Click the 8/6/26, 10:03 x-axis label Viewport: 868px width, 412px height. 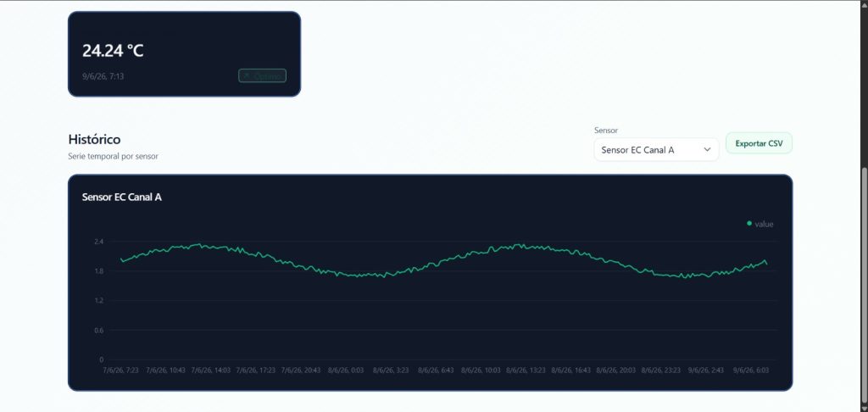pos(481,370)
